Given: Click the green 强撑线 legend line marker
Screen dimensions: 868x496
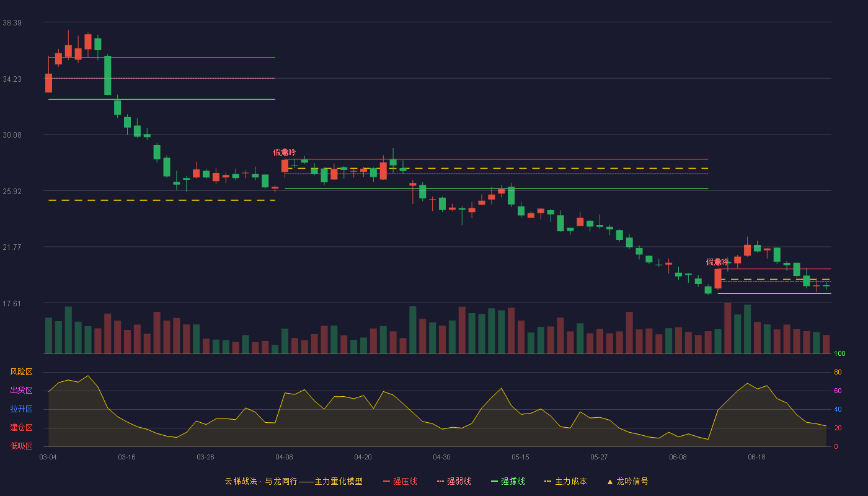Looking at the screenshot, I should coord(494,481).
